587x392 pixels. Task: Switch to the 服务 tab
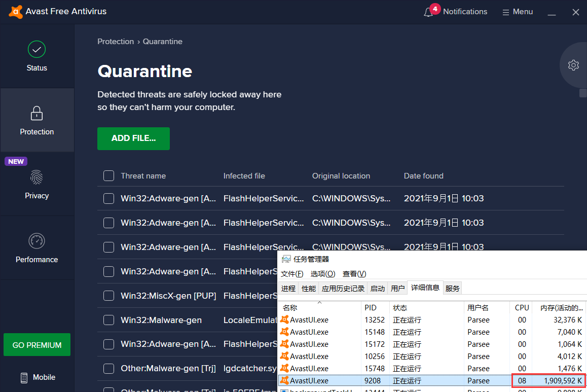452,288
